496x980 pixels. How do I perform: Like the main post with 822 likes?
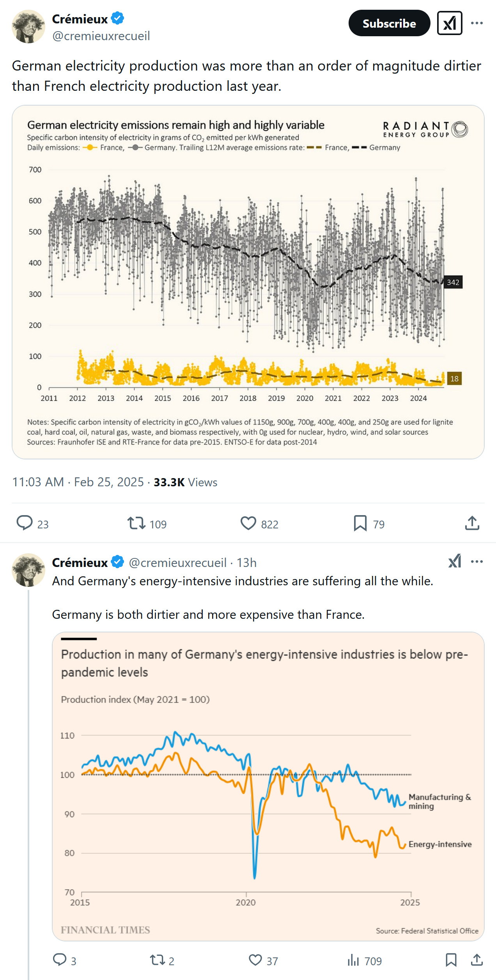[248, 523]
